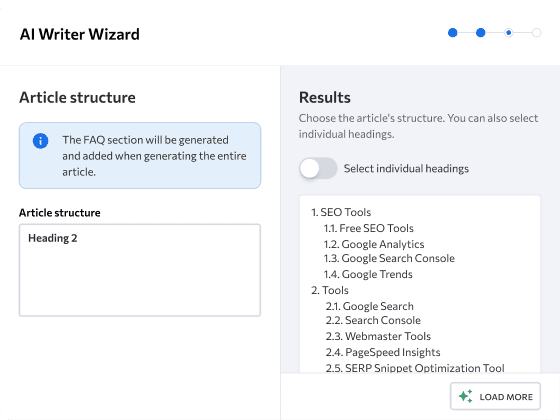This screenshot has height=420, width=560.
Task: Select the third wizard step indicator
Action: point(509,33)
